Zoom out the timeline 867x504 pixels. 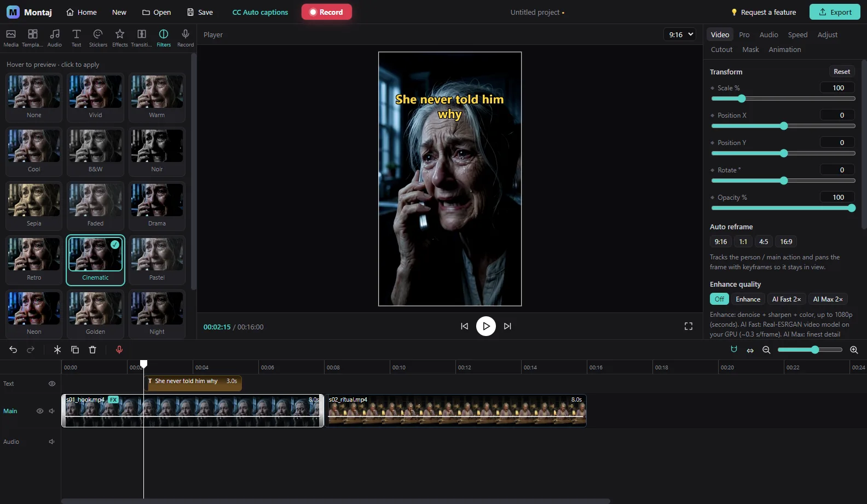coord(766,350)
